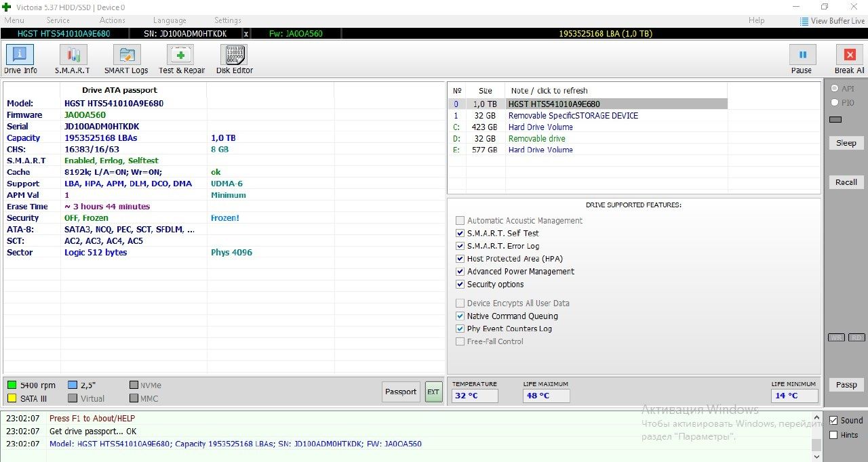Launch the Disk Editor
This screenshot has width=868, height=462.
[x=234, y=59]
